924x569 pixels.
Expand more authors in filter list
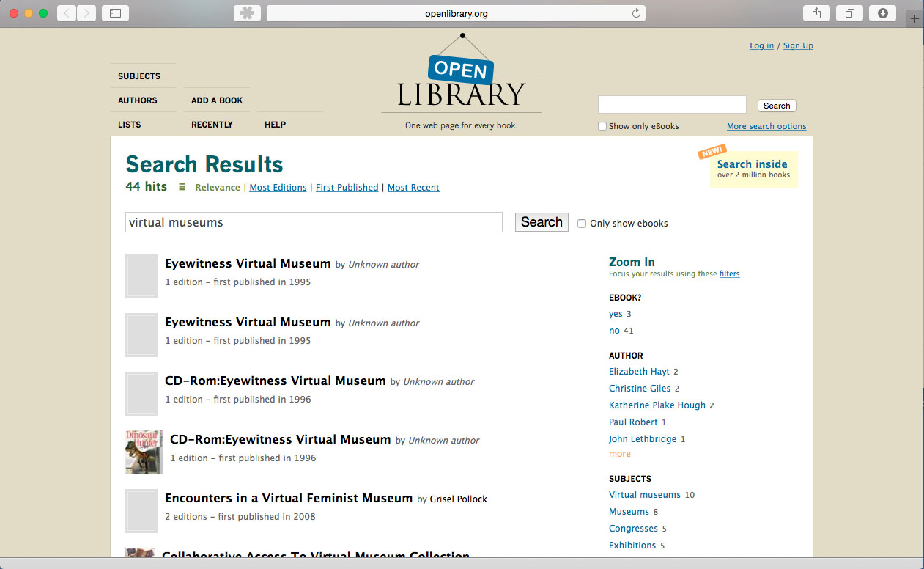[x=619, y=454]
